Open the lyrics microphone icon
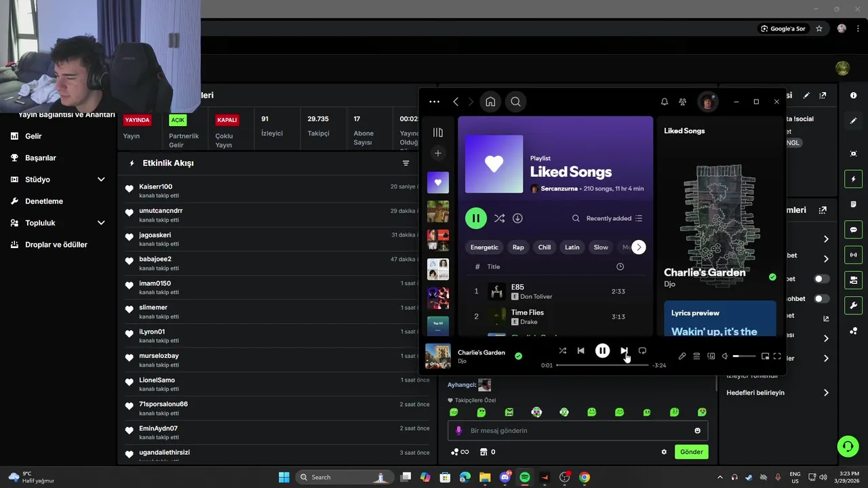Image resolution: width=868 pixels, height=488 pixels. click(682, 356)
